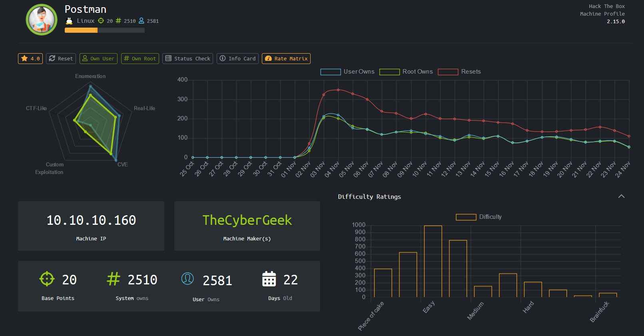This screenshot has width=644, height=336.
Task: Click the 20 Base Points value
Action: (69, 280)
